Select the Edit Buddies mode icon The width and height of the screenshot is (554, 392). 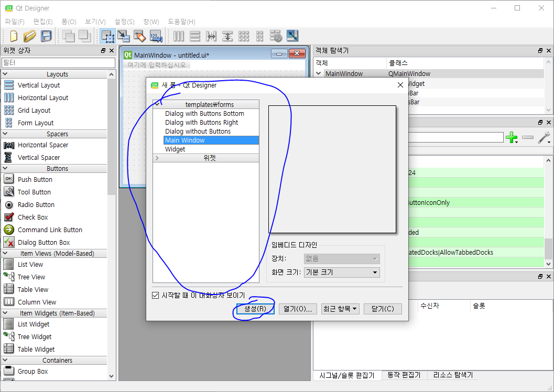140,36
